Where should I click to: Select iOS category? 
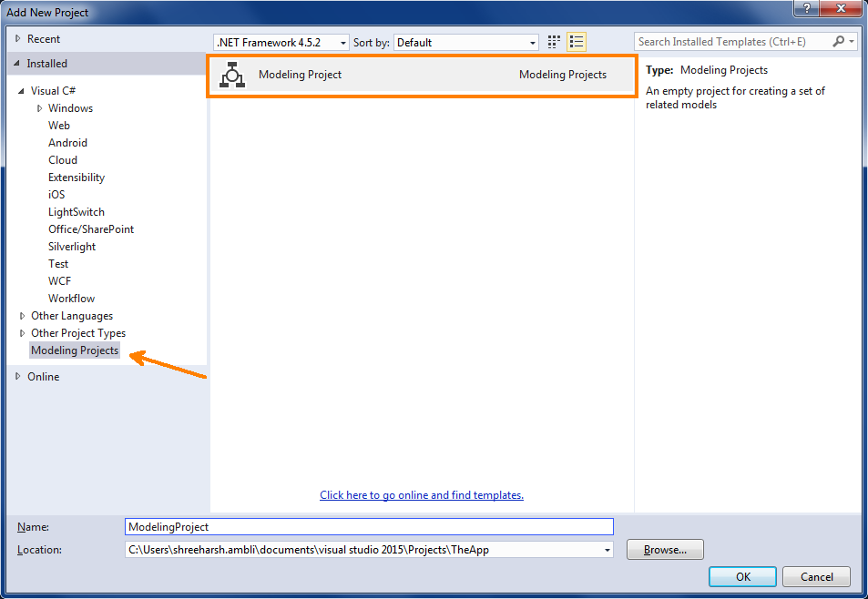coord(56,195)
